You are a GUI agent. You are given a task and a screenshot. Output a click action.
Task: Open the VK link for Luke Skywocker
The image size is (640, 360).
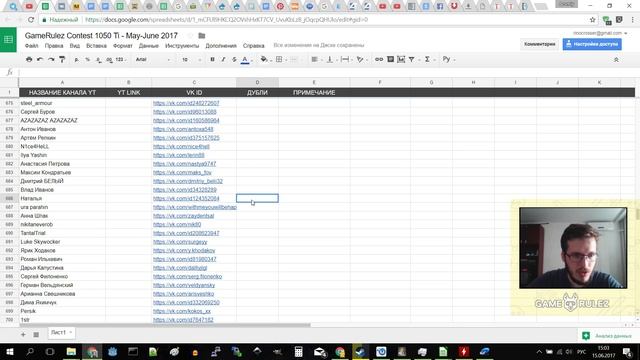point(180,242)
